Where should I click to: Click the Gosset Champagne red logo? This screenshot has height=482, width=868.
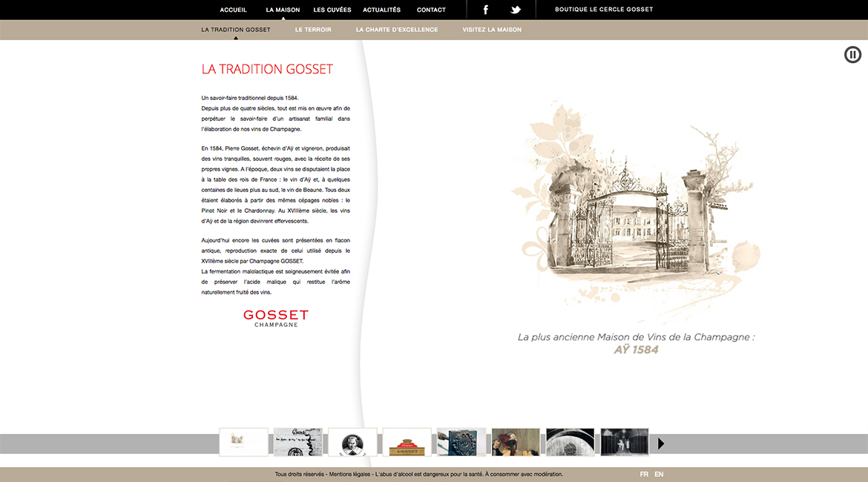coord(276,318)
